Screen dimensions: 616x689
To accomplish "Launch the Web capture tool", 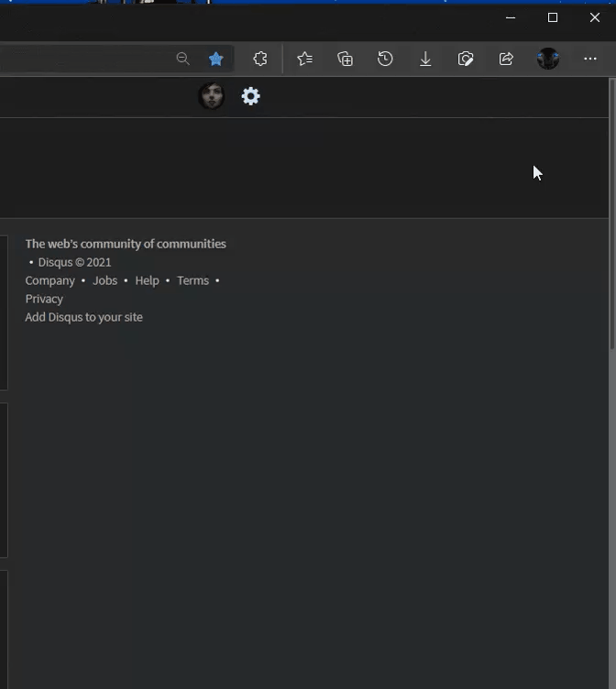I will (466, 59).
